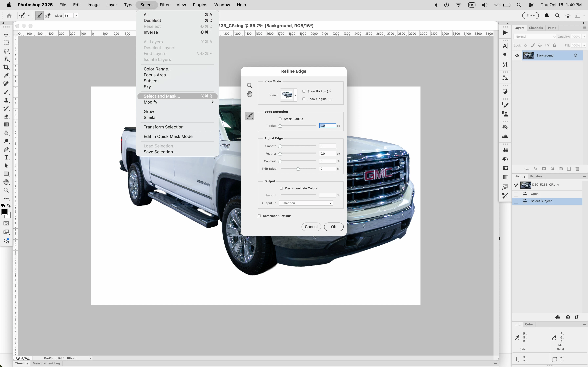
Task: Enable the Smart Radius checkbox
Action: (x=280, y=119)
